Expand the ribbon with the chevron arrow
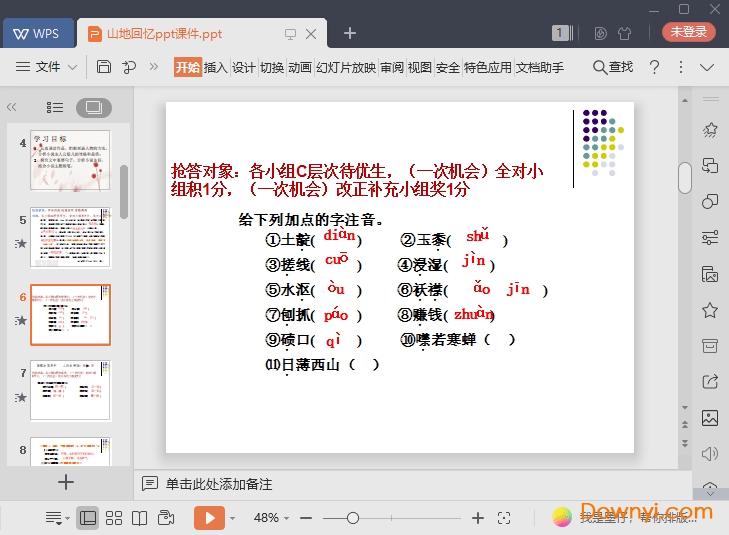Image resolution: width=729 pixels, height=535 pixels. (x=707, y=67)
